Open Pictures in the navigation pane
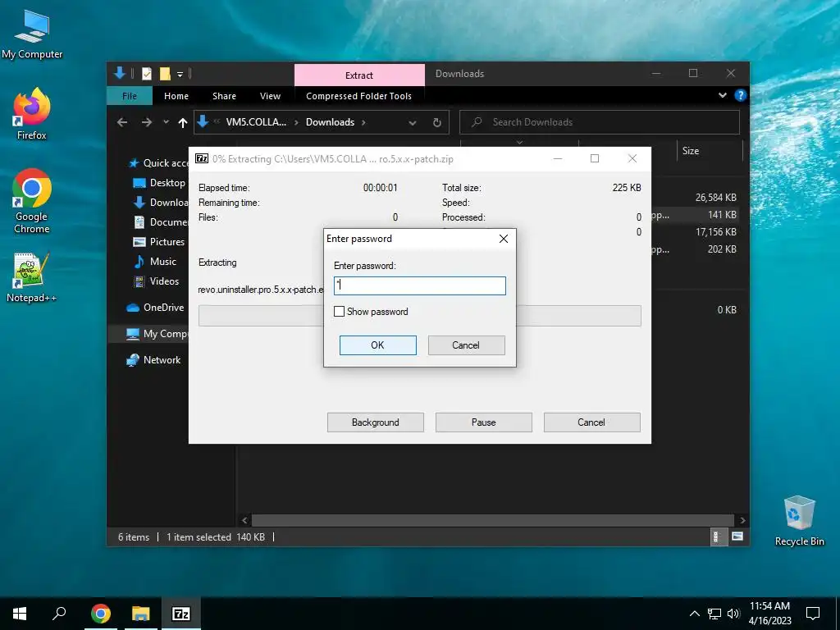 pyautogui.click(x=159, y=242)
